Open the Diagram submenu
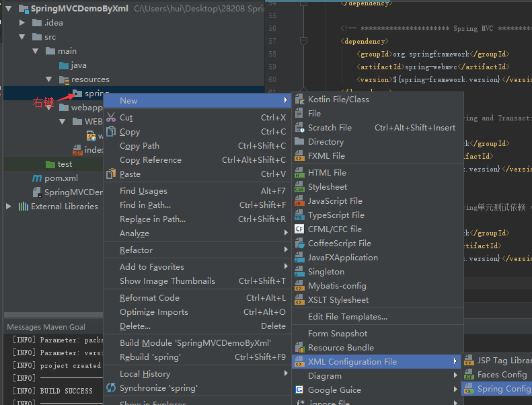The image size is (532, 405). (377, 376)
